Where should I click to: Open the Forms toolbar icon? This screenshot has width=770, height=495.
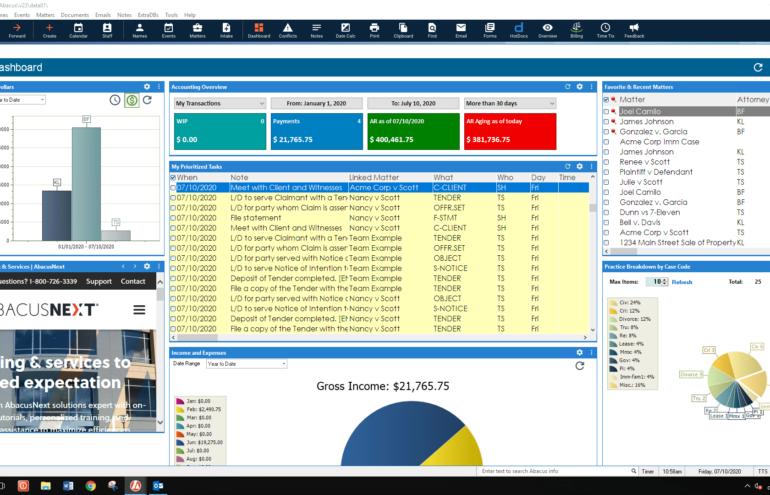pos(490,30)
